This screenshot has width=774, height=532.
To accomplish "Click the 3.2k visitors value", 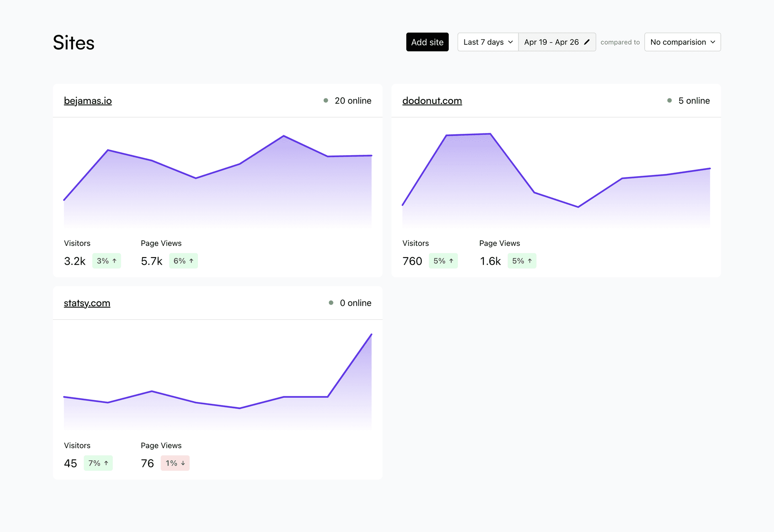I will tap(75, 261).
